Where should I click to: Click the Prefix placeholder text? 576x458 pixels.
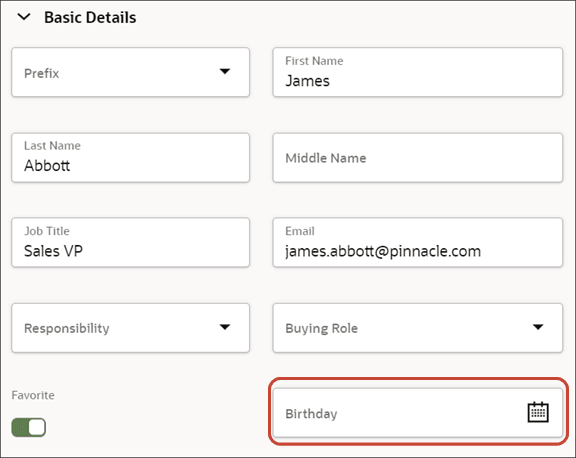(42, 73)
